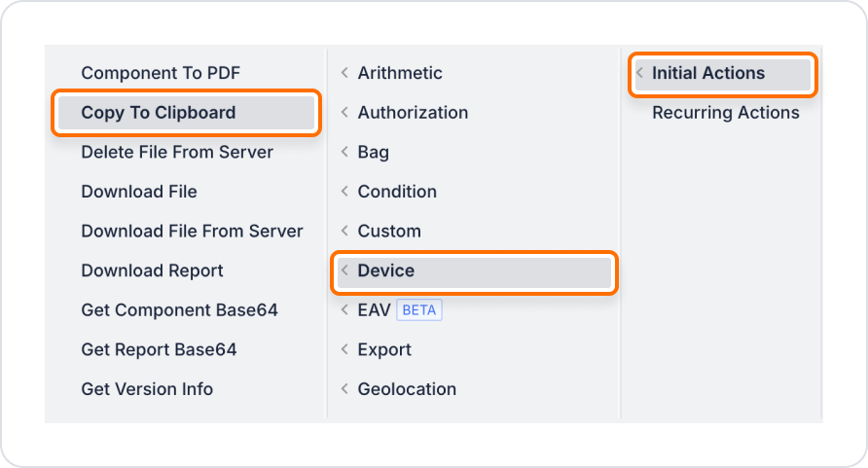Screen dimensions: 868x468
Task: Expand chevron beside Initial Actions
Action: tap(640, 73)
